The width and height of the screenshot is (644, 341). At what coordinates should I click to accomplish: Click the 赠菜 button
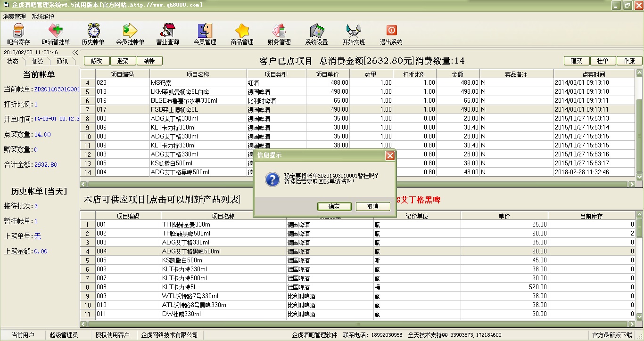tap(577, 61)
